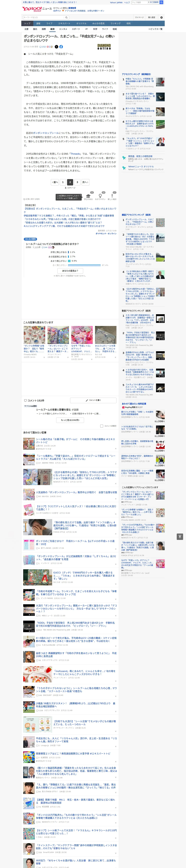Viewport: 186px width, 868px height.
Task: Open 人気過熱のボンボンドロップシール販売中止 article
Action: click(76, 492)
